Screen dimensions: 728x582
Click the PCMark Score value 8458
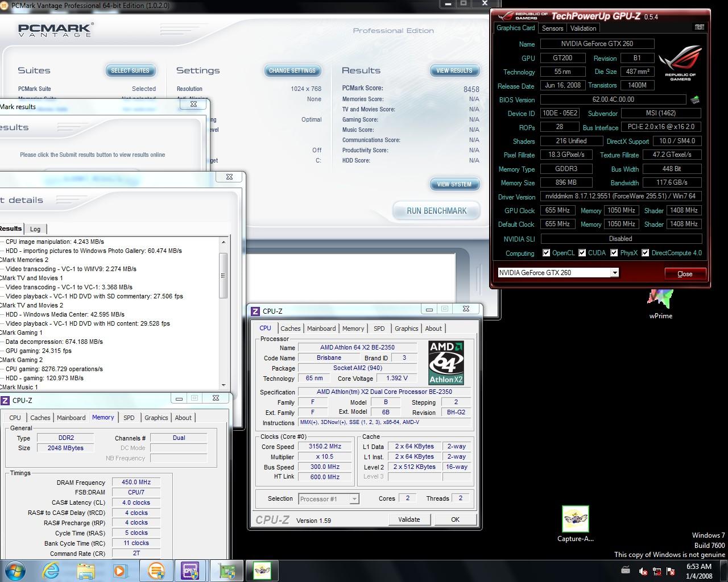[x=471, y=89]
